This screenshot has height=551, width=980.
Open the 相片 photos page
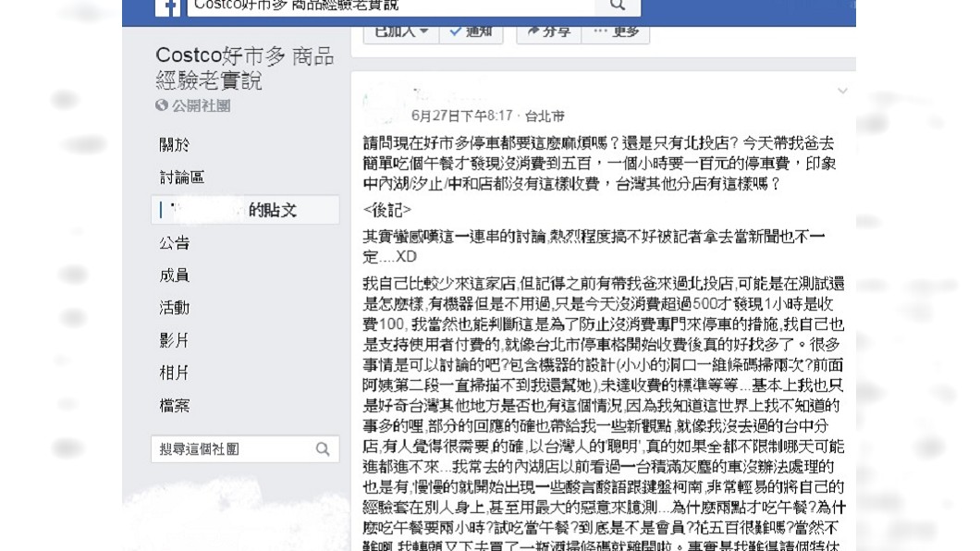[x=175, y=373]
